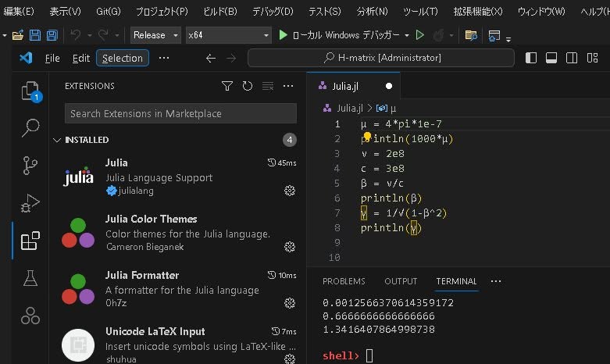Open Extensions panel more actions menu
Image resolution: width=610 pixels, height=364 pixels.
pyautogui.click(x=288, y=86)
